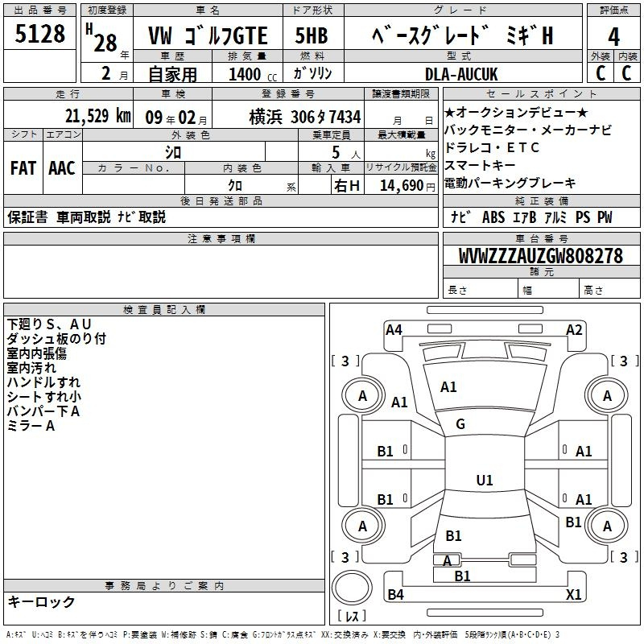Screen dimensions: 644x644
Task: Click inspector note ハンドルすれ
Action: coord(43,382)
